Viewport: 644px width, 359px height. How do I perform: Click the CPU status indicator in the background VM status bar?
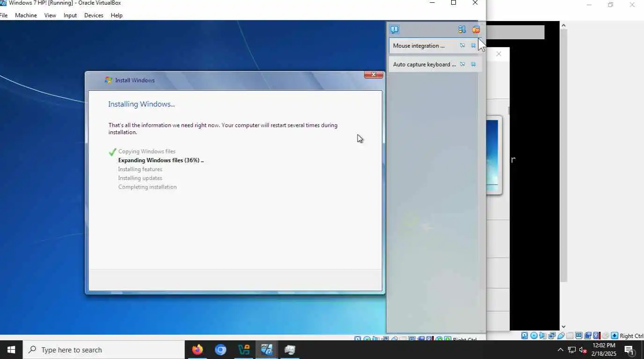(597, 336)
